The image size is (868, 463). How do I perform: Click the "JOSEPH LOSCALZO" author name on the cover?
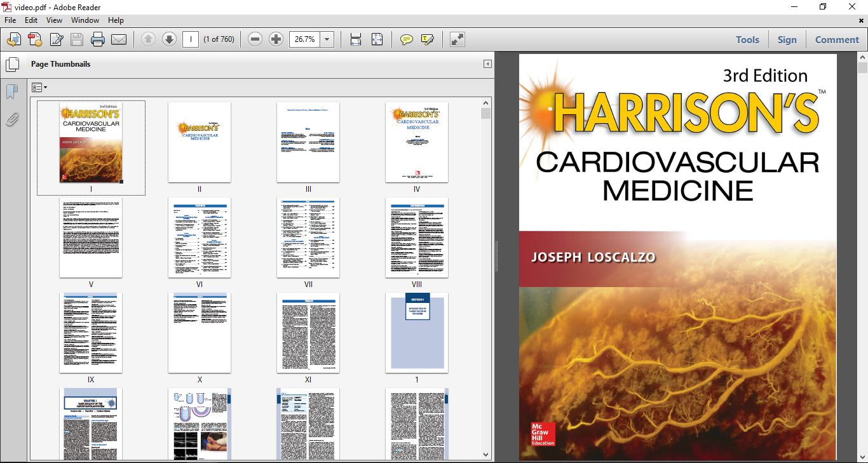coord(593,258)
